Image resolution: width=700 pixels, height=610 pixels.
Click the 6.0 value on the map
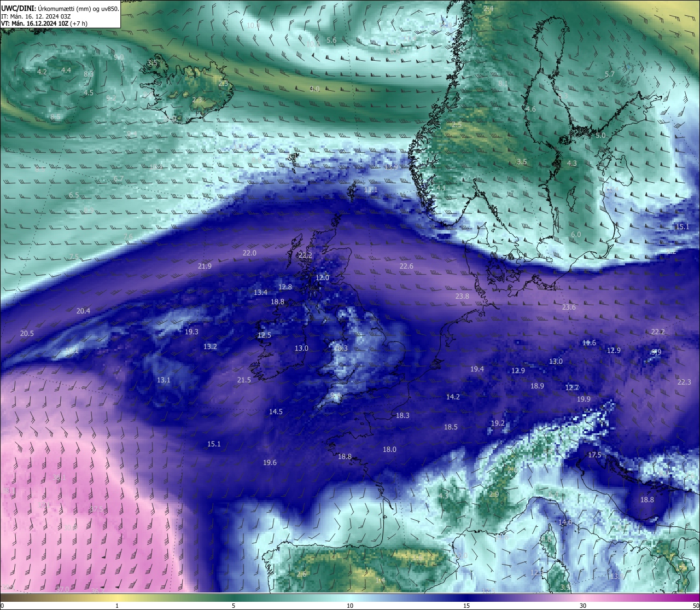576,234
